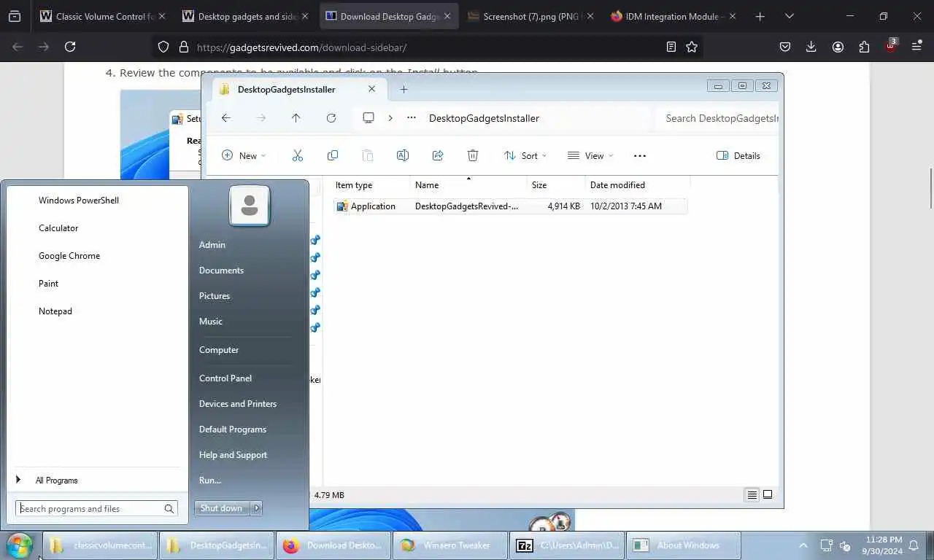Click the Paste clipboard icon in Explorer
Image resolution: width=934 pixels, height=560 pixels.
368,155
